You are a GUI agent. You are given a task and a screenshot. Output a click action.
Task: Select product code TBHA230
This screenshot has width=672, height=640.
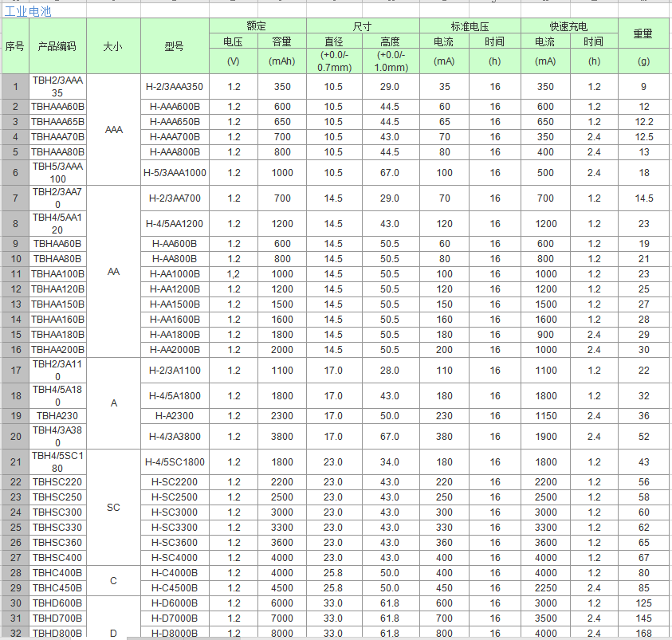(57, 416)
